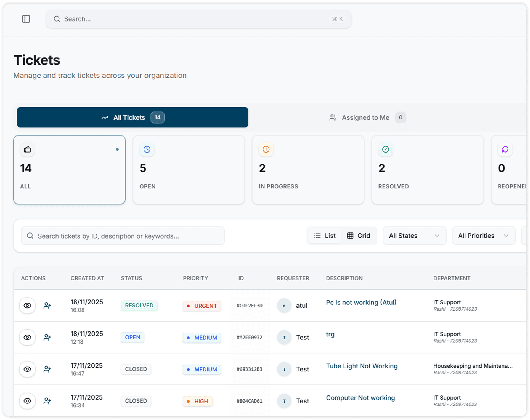View ticket #804CAD61 with eye icon

click(27, 401)
